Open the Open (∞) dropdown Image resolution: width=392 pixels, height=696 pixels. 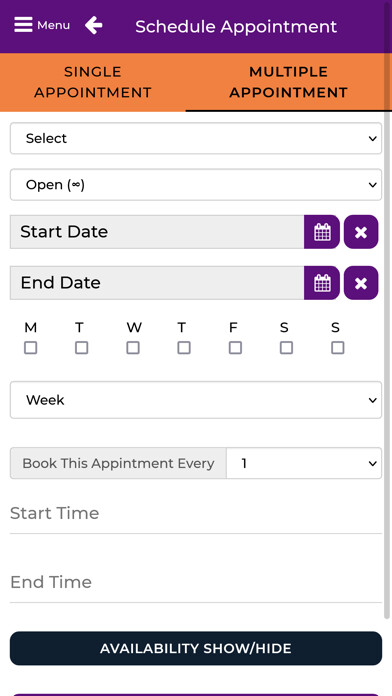[x=196, y=185]
